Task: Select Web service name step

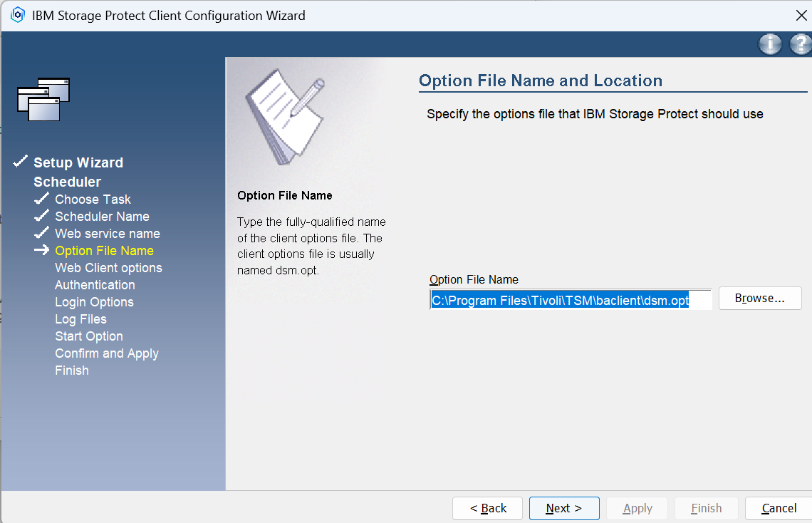Action: [107, 234]
